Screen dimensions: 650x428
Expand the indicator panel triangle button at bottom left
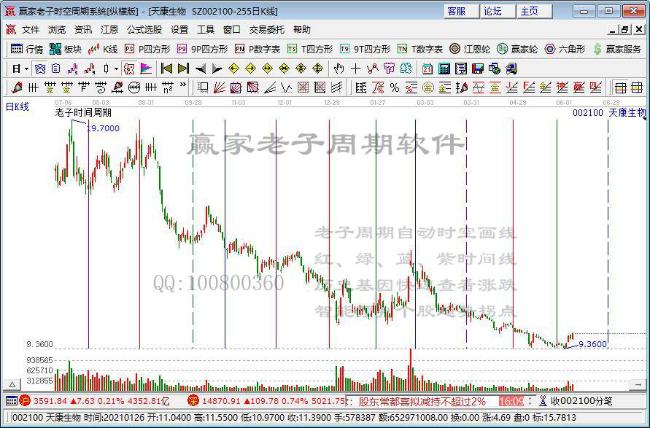(12, 385)
